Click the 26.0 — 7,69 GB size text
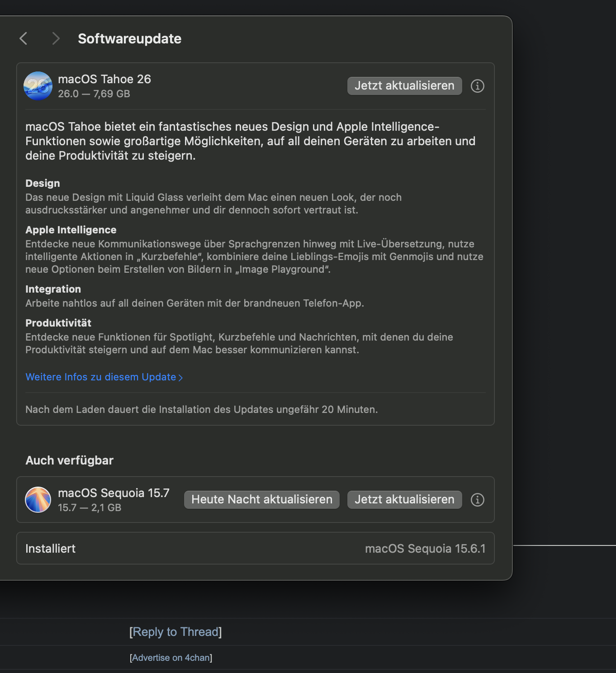616x673 pixels. pos(94,94)
